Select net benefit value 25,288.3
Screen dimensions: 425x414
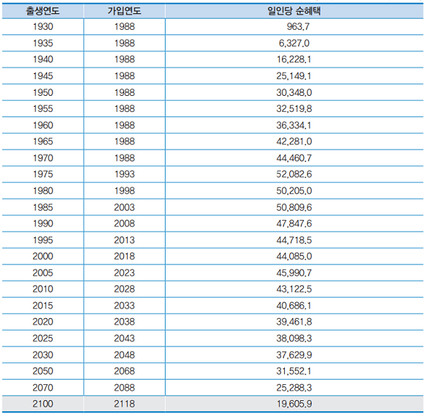[294, 388]
